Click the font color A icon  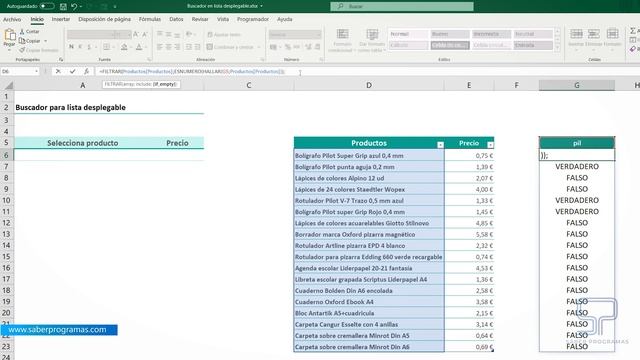point(139,47)
